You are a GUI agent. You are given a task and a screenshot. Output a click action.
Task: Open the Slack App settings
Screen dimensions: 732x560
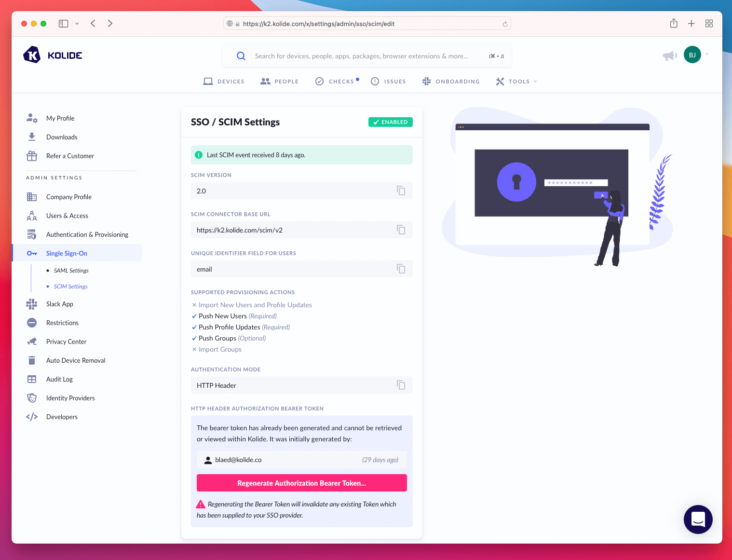59,304
